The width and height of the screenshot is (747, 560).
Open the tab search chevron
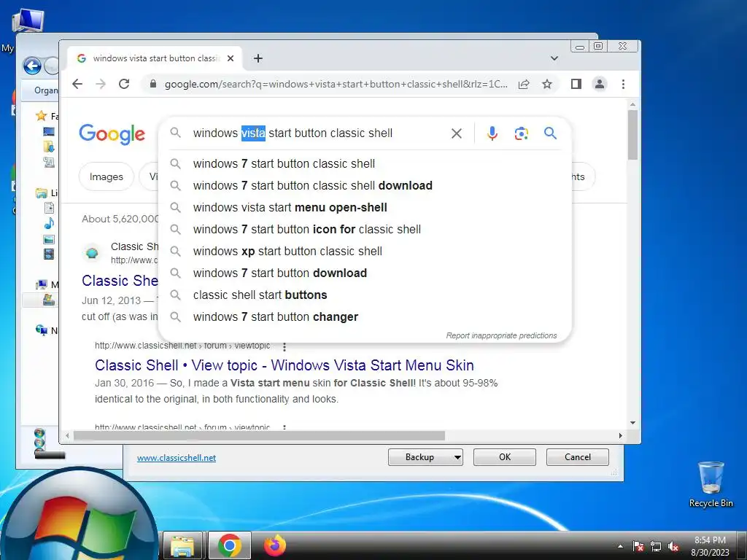tap(554, 58)
